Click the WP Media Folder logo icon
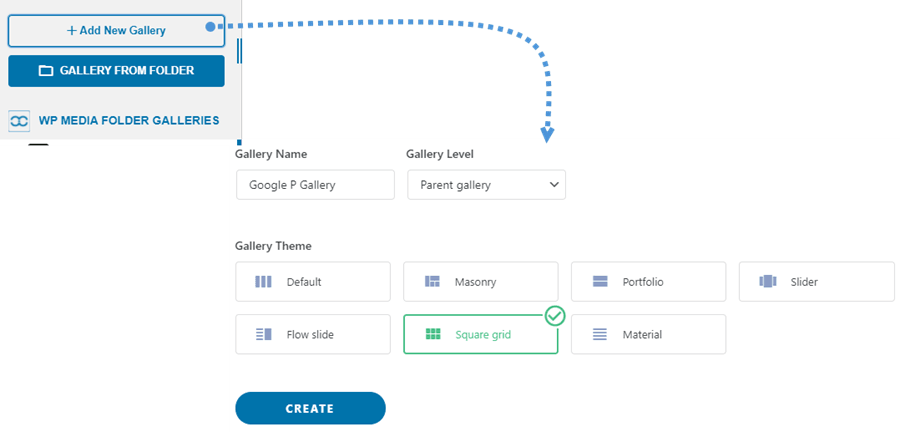This screenshot has height=432, width=900. [x=19, y=121]
